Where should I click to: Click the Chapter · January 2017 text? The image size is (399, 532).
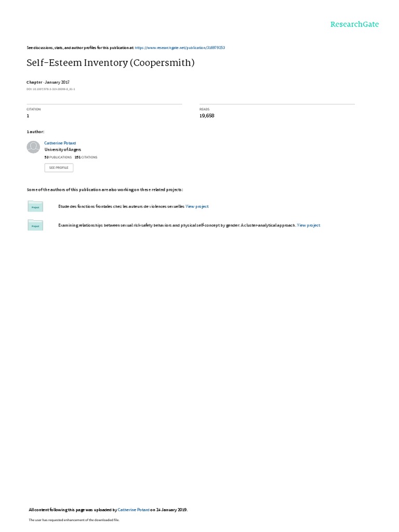tap(48, 82)
